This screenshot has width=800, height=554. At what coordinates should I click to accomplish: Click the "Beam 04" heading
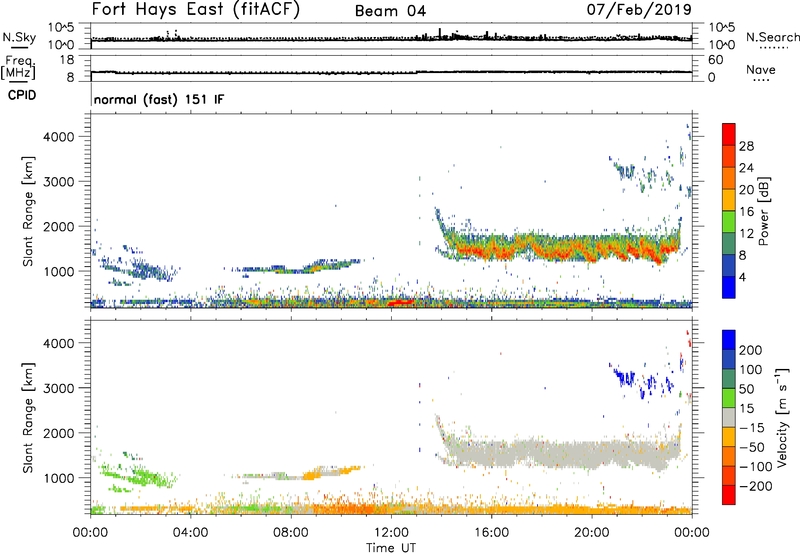pos(390,11)
